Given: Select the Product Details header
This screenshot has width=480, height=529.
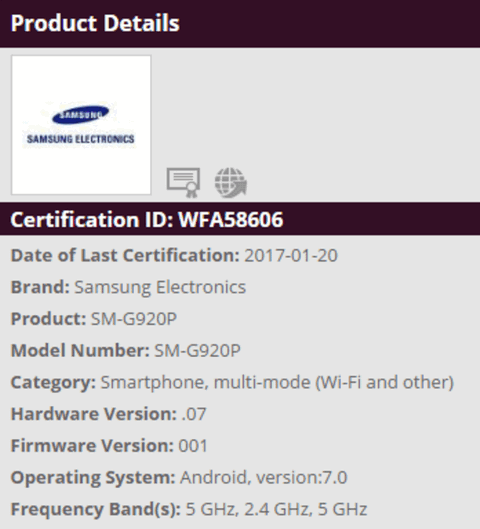Looking at the screenshot, I should (95, 23).
